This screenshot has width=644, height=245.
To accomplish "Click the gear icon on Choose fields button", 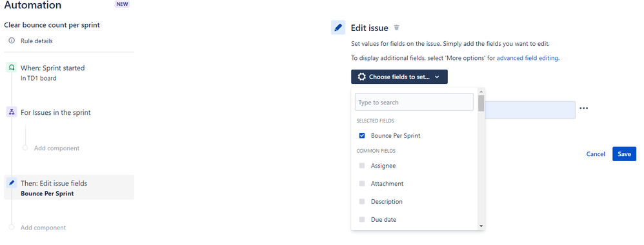I will click(361, 77).
